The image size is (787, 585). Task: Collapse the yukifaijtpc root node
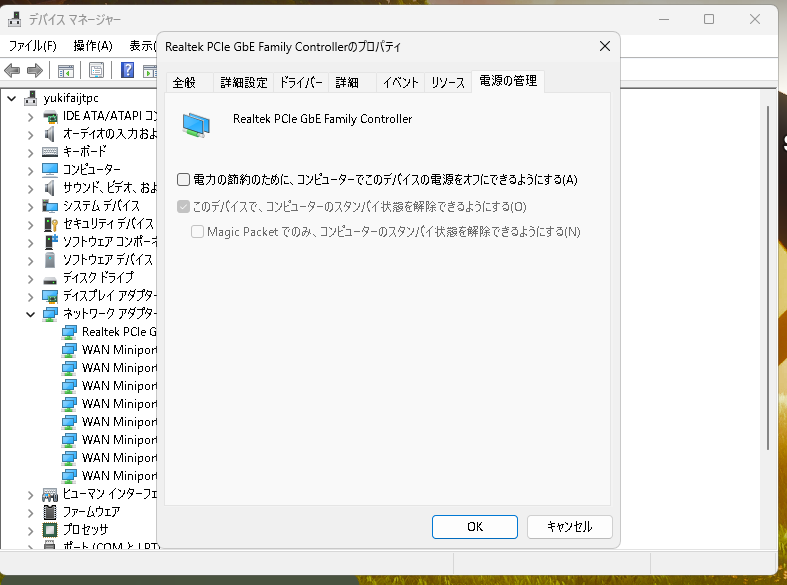[12, 98]
